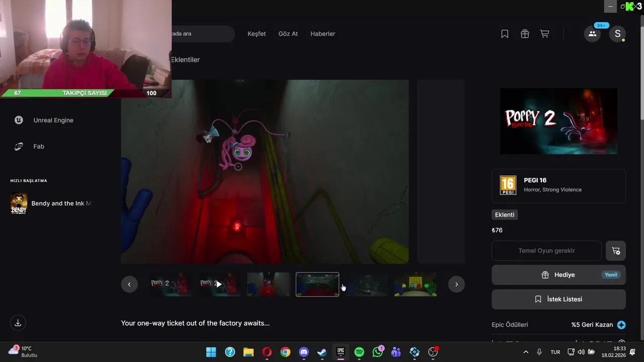
Task: Open the shopping cart in top bar
Action: pyautogui.click(x=544, y=34)
